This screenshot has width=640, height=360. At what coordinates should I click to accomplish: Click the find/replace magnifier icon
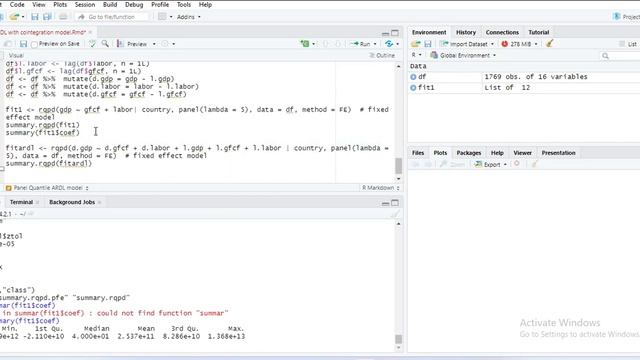coord(105,44)
